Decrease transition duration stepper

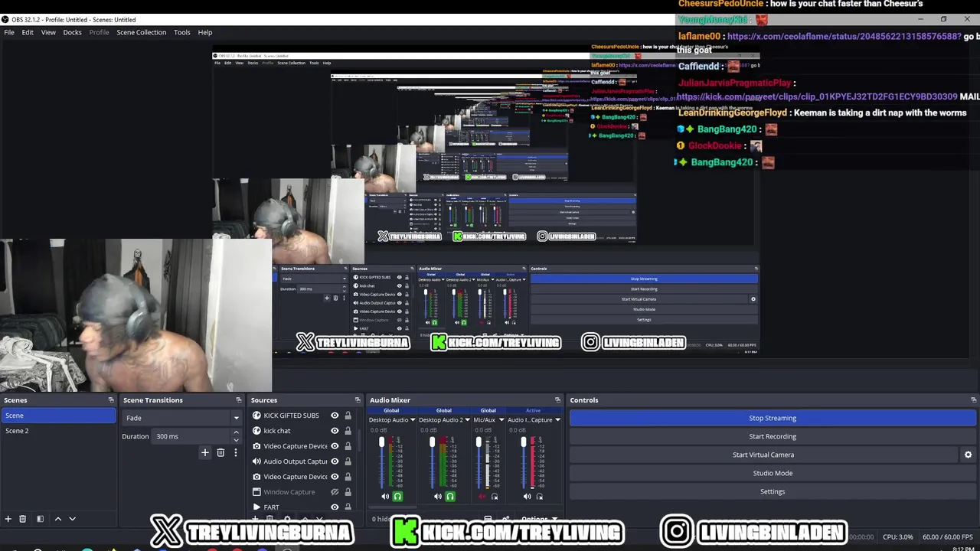[x=236, y=440]
